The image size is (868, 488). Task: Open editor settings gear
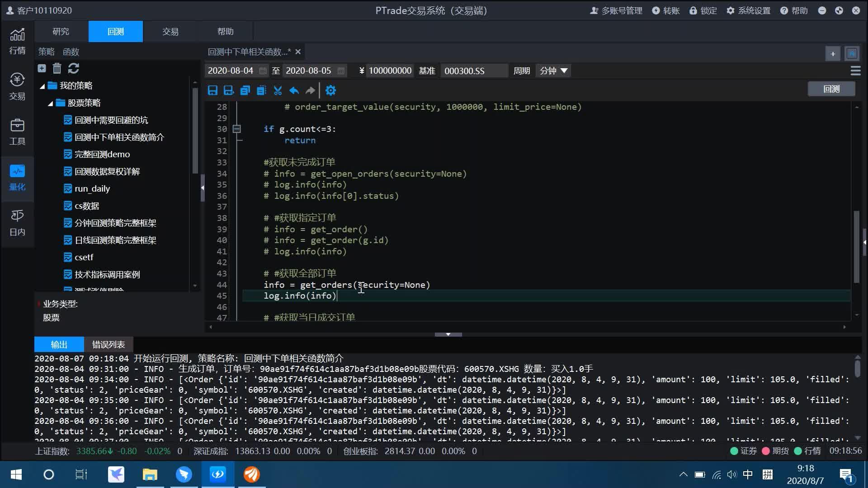(330, 90)
